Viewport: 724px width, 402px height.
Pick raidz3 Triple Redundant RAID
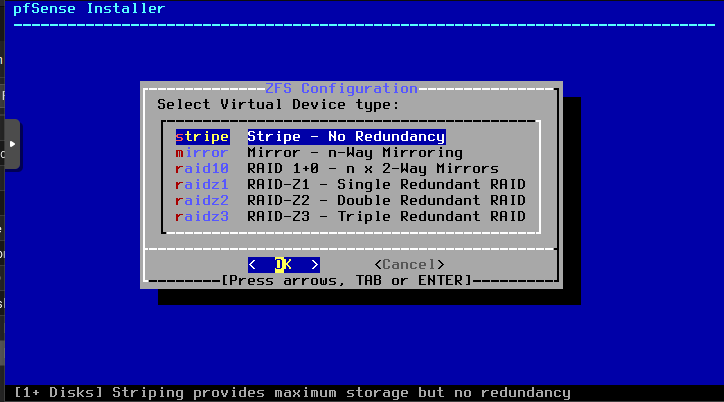pyautogui.click(x=350, y=216)
